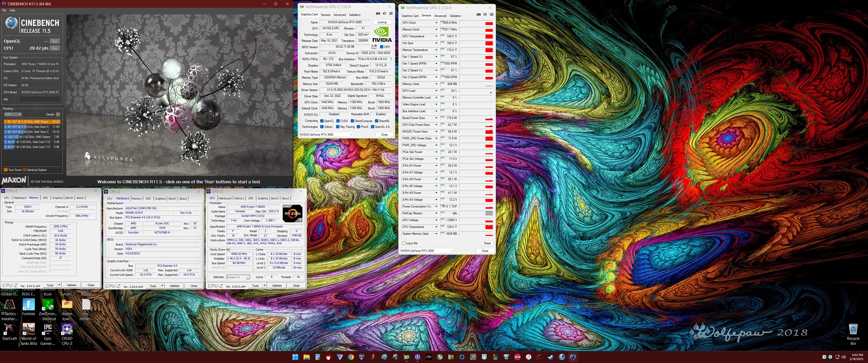Toggle the DirectCompute checkbox
868x363 pixels.
pos(352,121)
